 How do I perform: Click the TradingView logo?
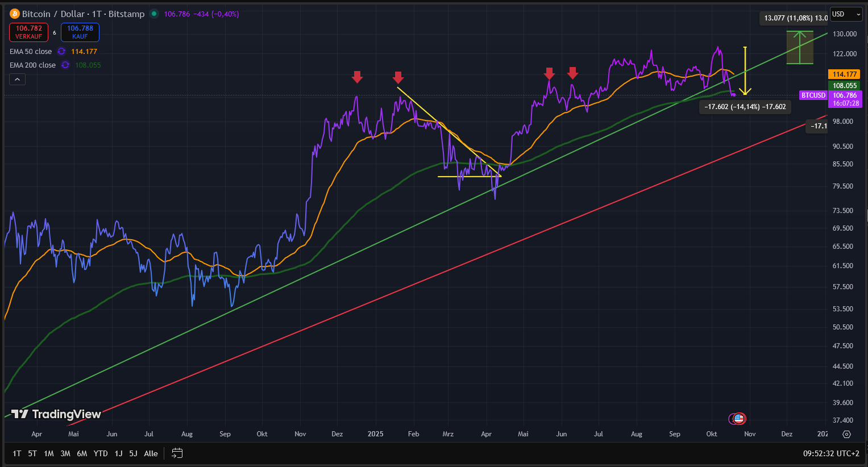pos(56,414)
